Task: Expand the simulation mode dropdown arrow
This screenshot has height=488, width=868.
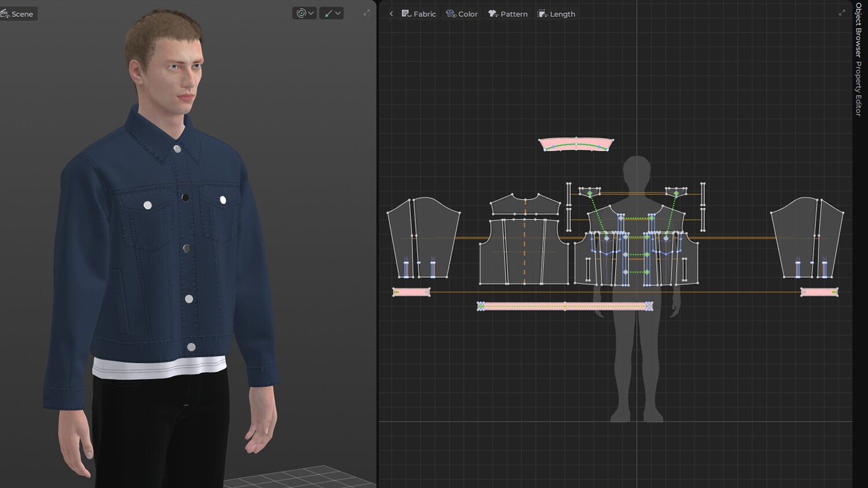Action: (311, 13)
